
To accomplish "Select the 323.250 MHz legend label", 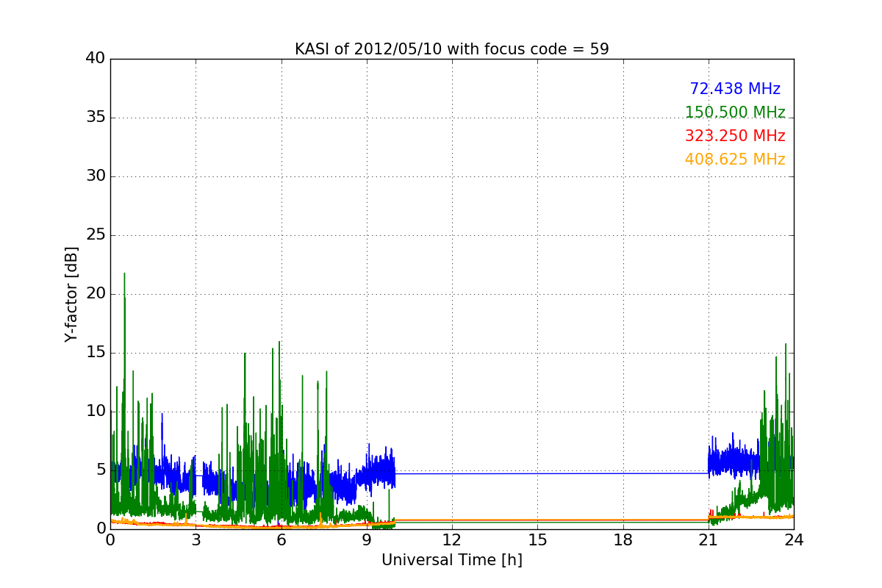I will (735, 136).
